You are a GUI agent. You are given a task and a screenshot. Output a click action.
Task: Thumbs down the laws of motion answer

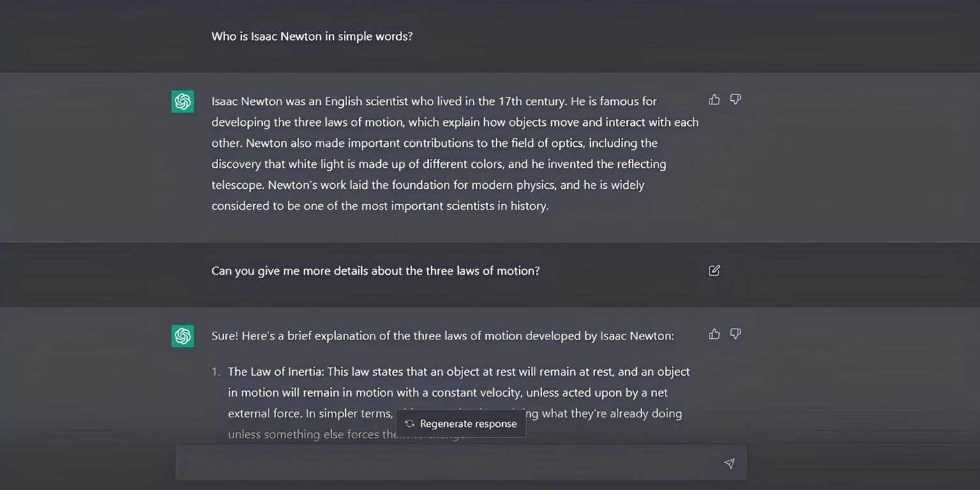(x=736, y=334)
